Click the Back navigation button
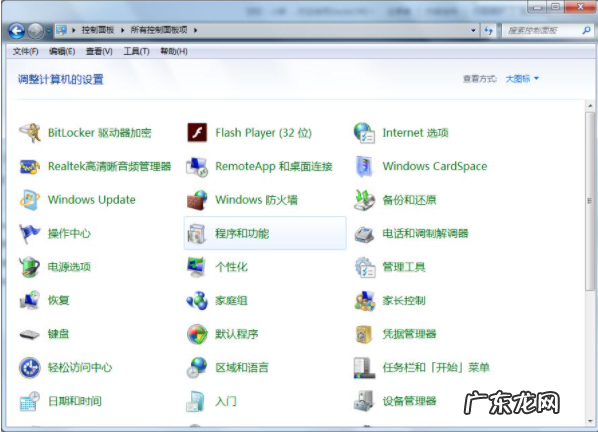 click(16, 31)
